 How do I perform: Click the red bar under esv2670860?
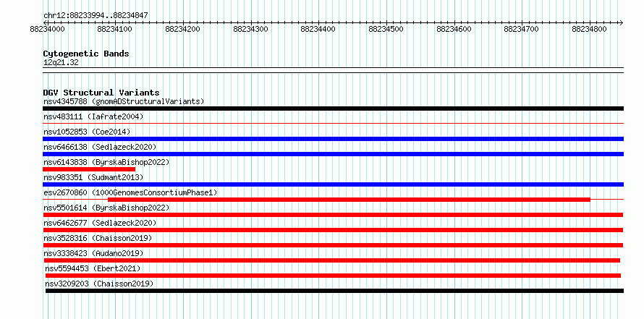click(349, 200)
